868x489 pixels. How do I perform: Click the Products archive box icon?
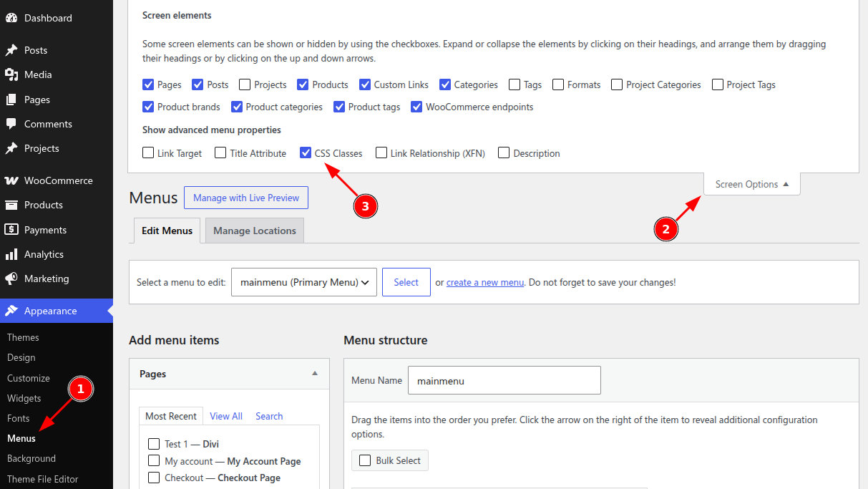[11, 205]
